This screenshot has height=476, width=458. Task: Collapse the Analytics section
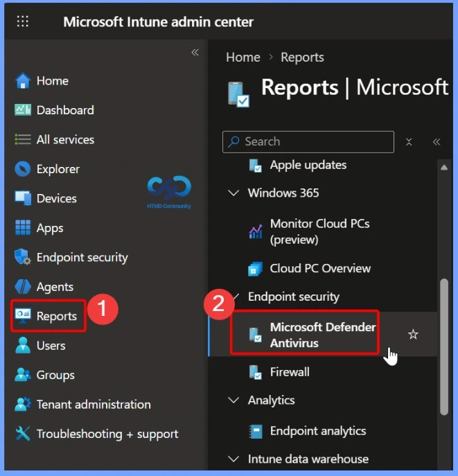tap(234, 400)
